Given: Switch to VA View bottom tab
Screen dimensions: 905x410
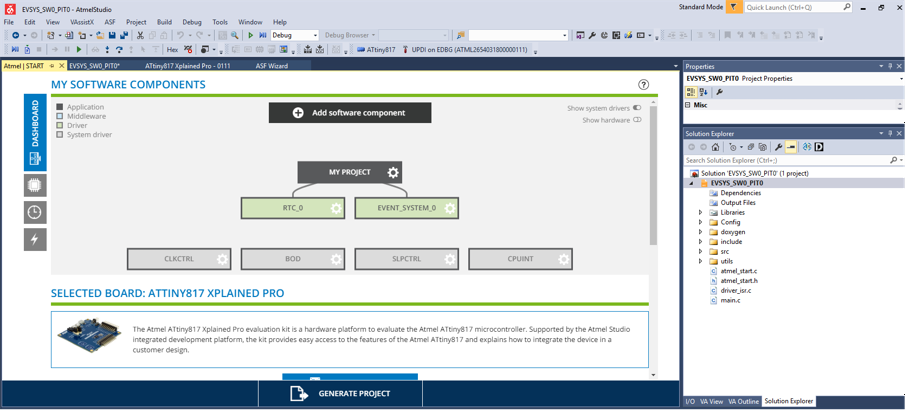Looking at the screenshot, I should (711, 401).
